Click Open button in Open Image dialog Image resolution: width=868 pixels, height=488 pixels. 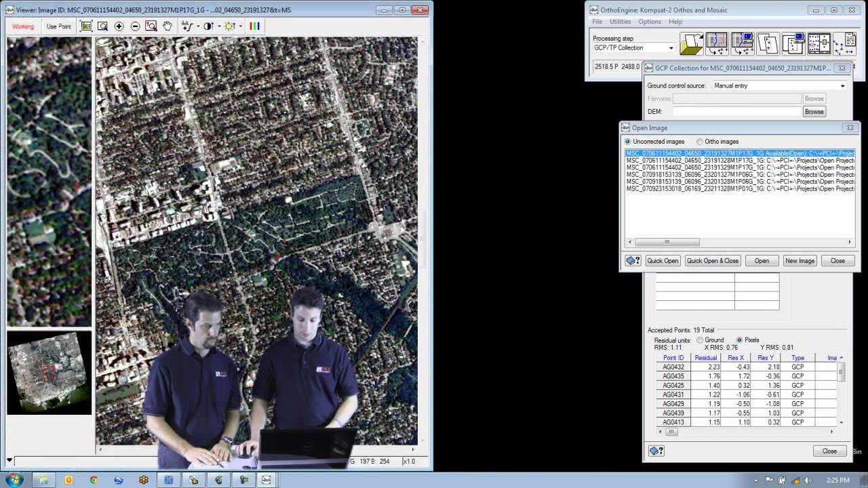pos(762,261)
